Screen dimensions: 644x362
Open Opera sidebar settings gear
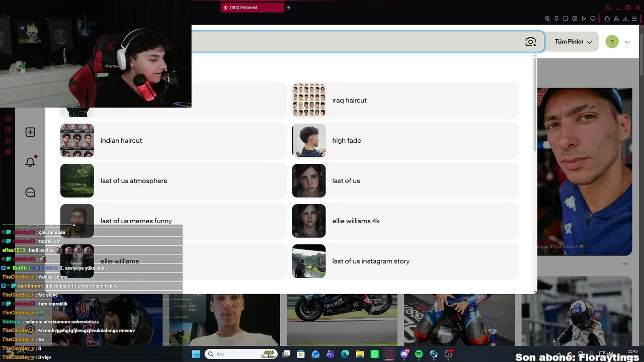point(8,152)
